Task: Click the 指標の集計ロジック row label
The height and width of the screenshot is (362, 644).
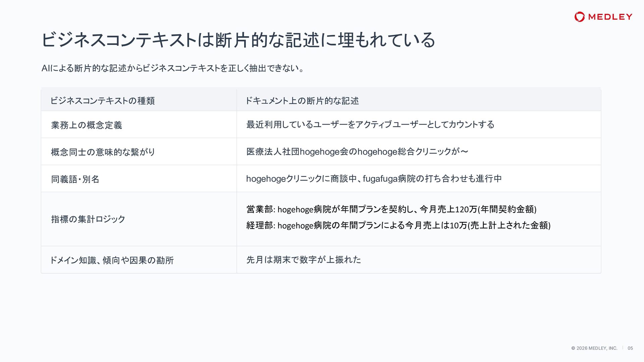Action: (x=88, y=219)
